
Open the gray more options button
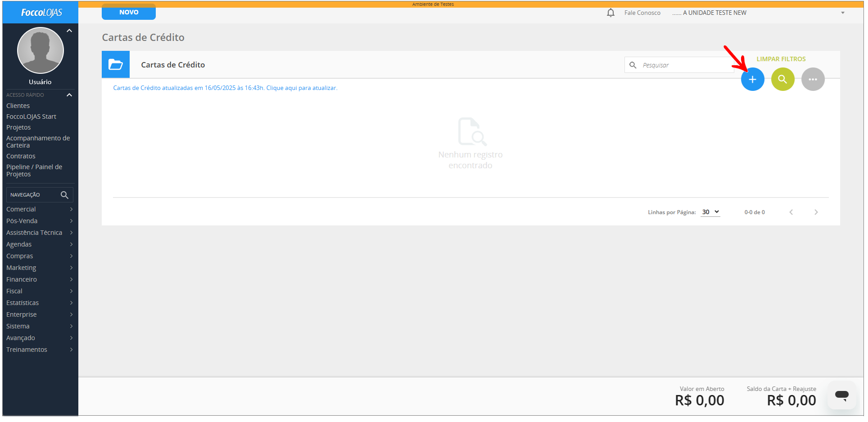tap(813, 79)
